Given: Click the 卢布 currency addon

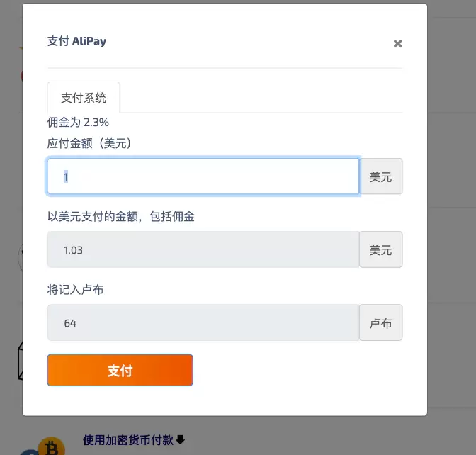Looking at the screenshot, I should point(380,322).
